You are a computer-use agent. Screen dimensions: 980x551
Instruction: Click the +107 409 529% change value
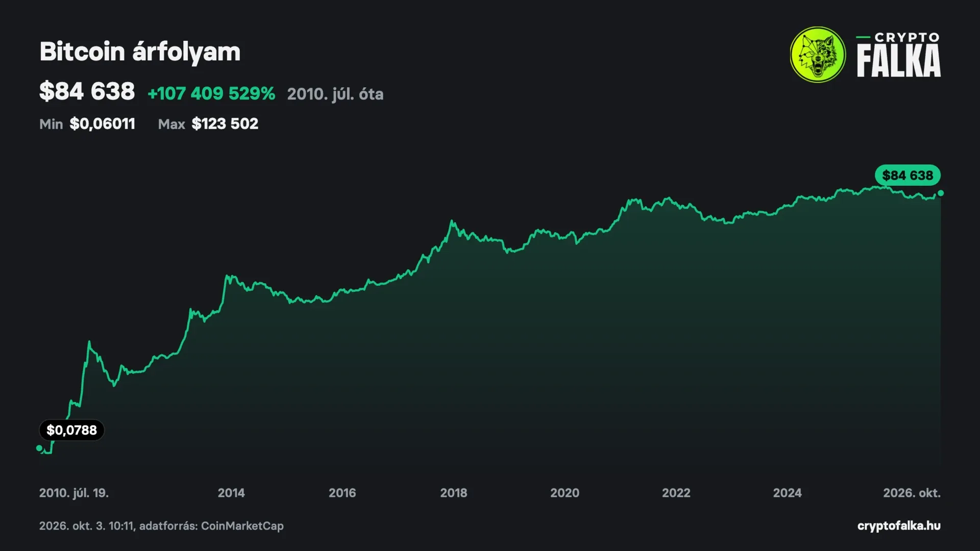tap(211, 93)
